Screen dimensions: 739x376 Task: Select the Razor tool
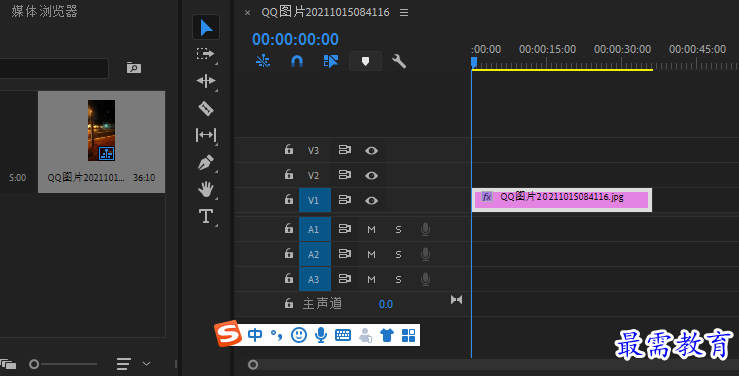coord(205,108)
